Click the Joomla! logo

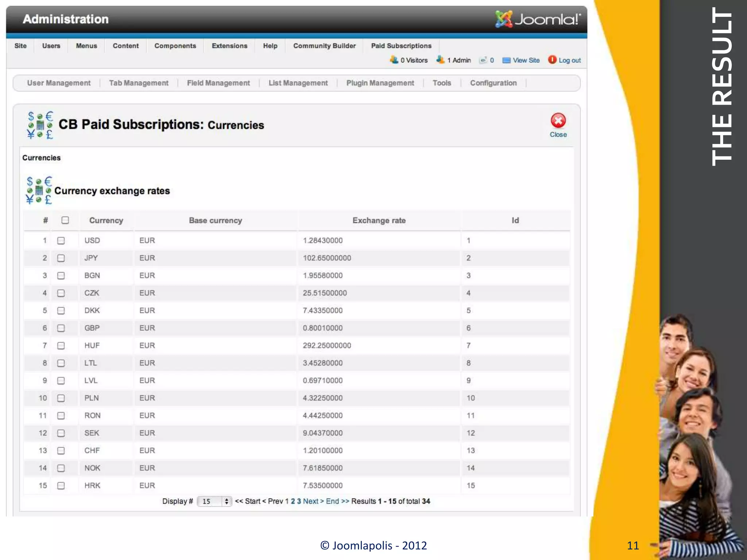[538, 19]
